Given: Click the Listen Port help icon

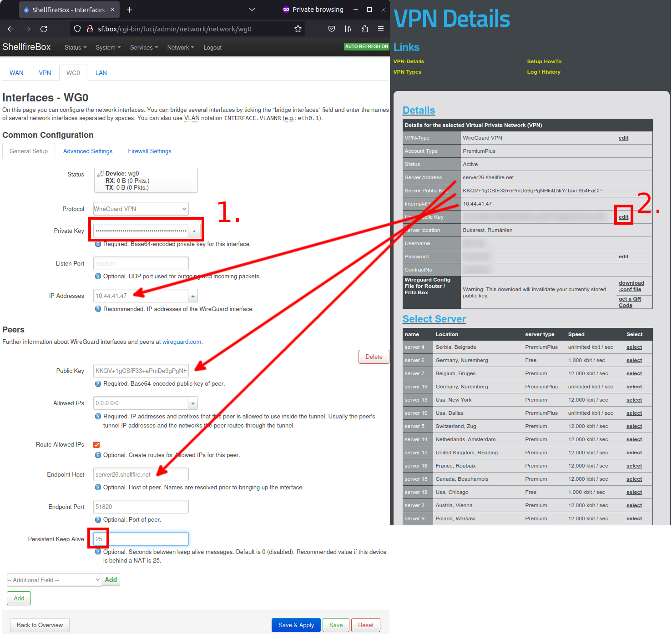Looking at the screenshot, I should coord(98,277).
